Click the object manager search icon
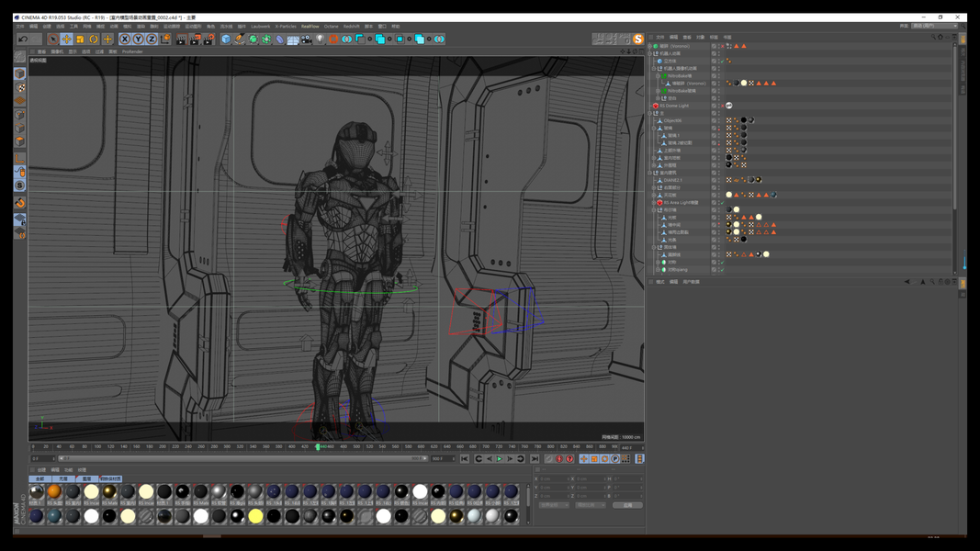 [x=933, y=37]
